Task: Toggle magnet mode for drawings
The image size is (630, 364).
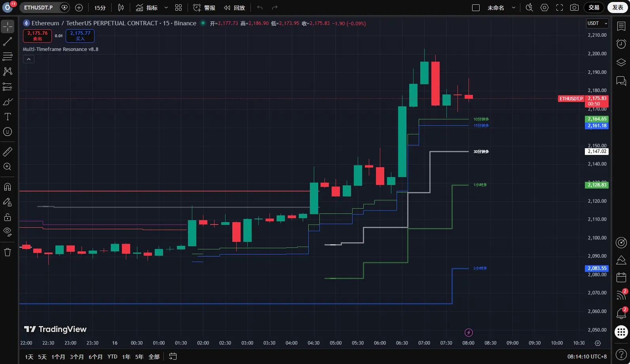Action: 8,187
